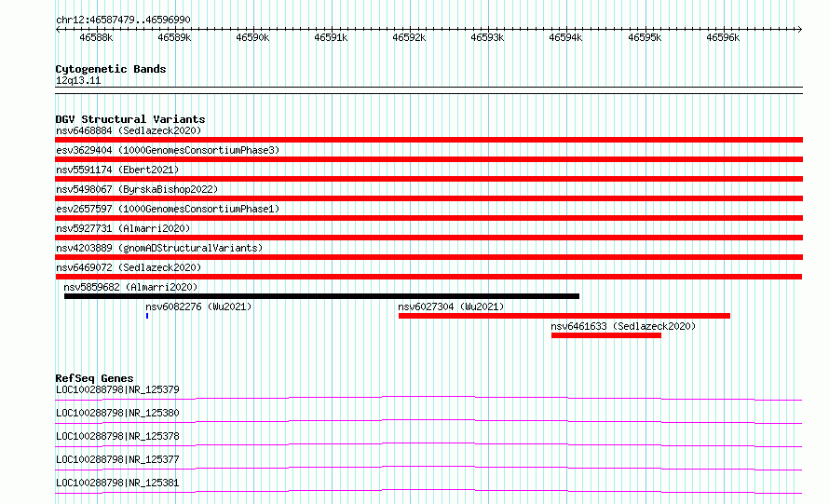Click the Cytogenetic Bands track title

[111, 69]
